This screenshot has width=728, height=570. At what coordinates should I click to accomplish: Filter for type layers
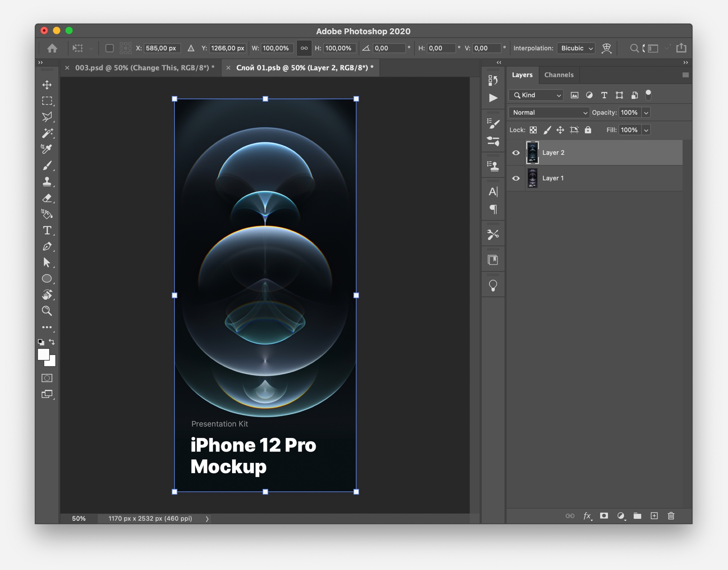[604, 95]
